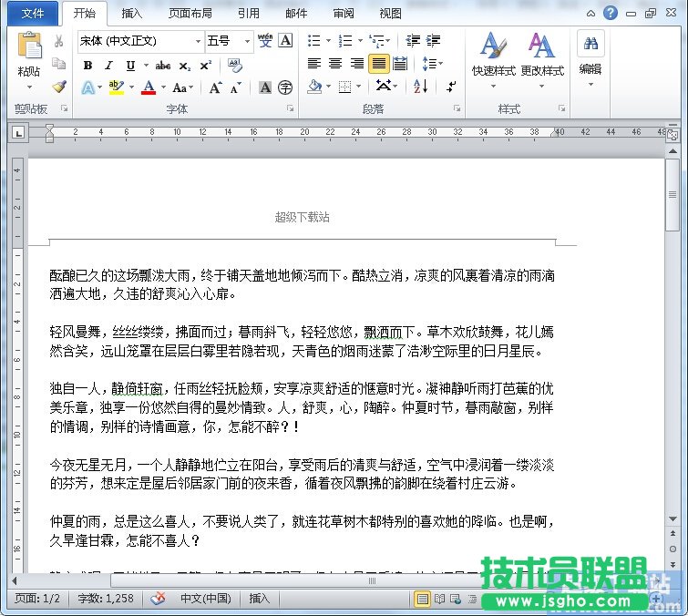Screen dimensions: 688x616
Task: Click the Sort A-Z icon
Action: tap(420, 87)
